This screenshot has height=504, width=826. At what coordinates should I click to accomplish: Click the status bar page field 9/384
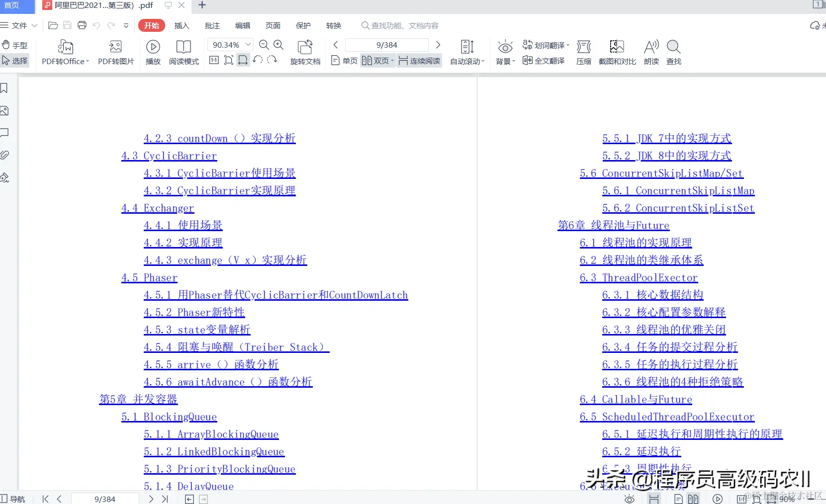click(105, 499)
